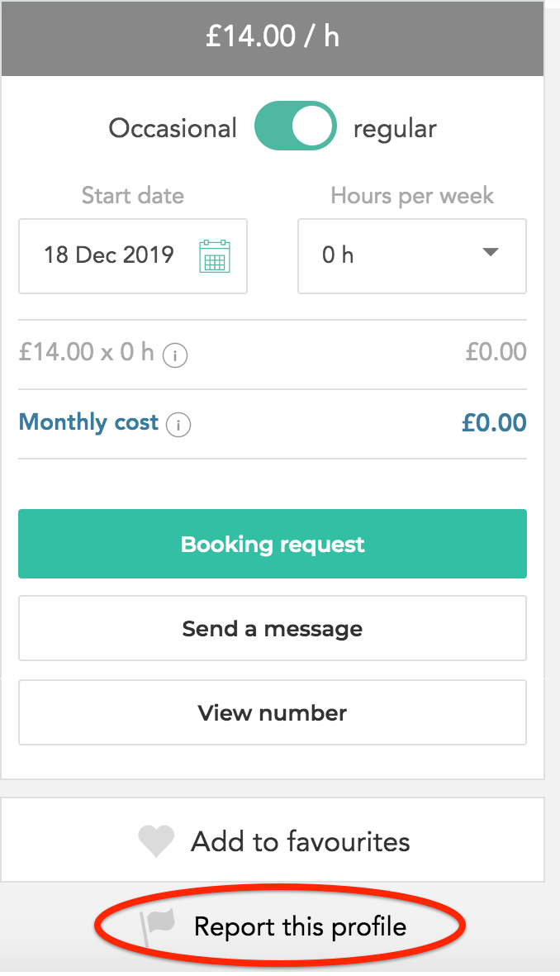Click Send a message button
This screenshot has height=976, width=560.
coord(273,628)
